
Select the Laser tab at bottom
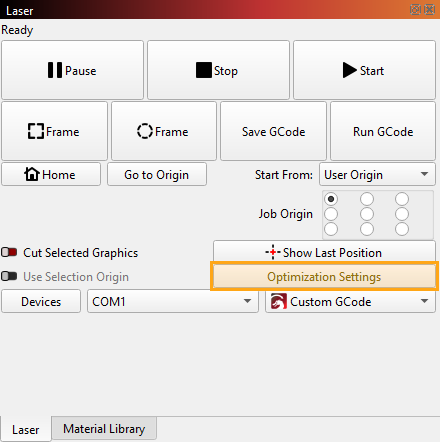(26, 429)
